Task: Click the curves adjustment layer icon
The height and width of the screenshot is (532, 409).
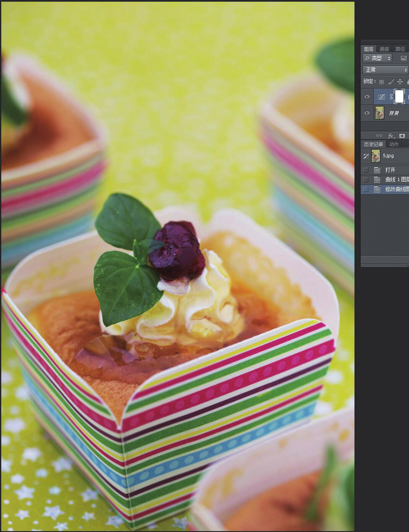Action: (381, 96)
